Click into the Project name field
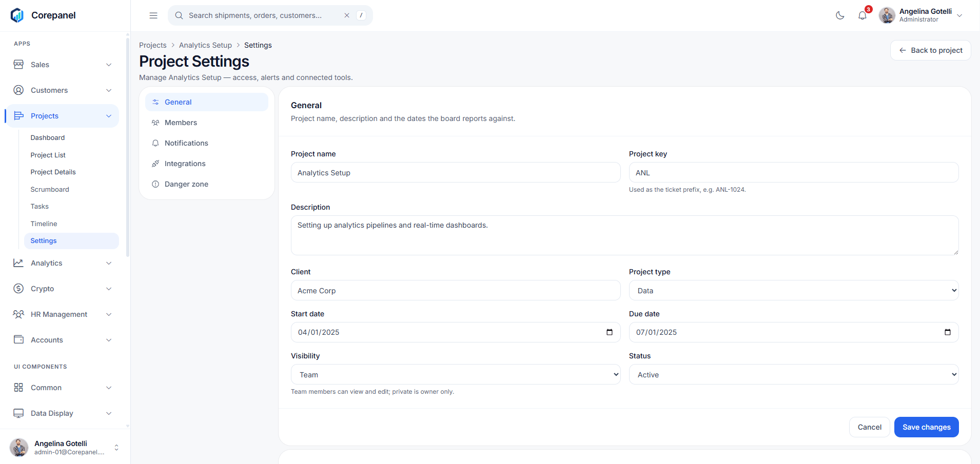Image resolution: width=980 pixels, height=464 pixels. 456,172
